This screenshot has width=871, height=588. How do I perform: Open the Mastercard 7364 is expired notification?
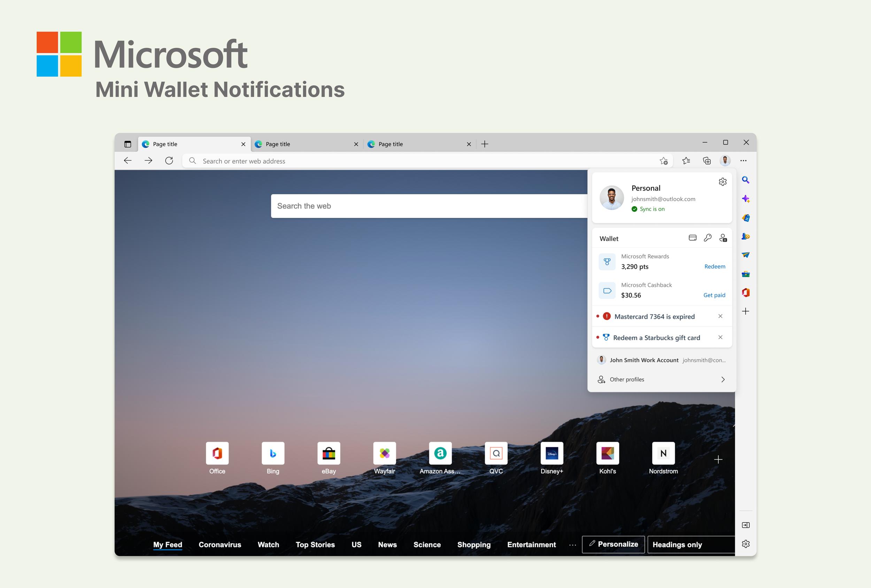tap(654, 316)
